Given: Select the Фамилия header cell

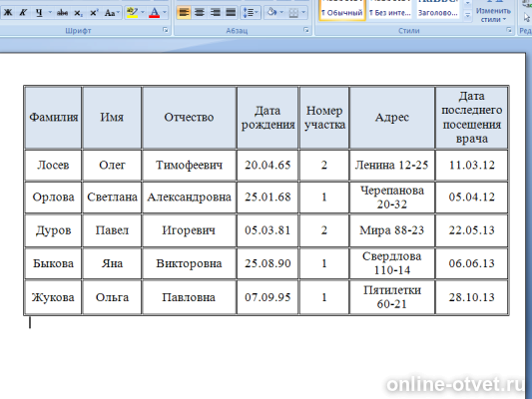Looking at the screenshot, I should pyautogui.click(x=53, y=118).
